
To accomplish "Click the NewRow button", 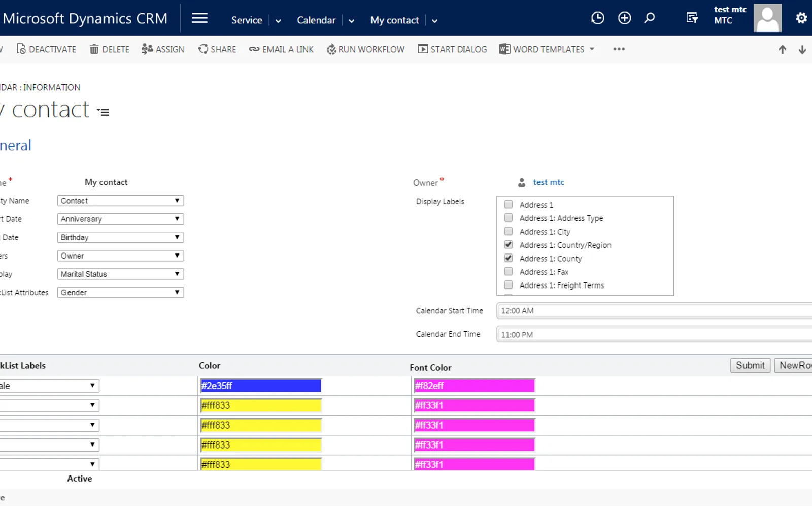I will (794, 365).
